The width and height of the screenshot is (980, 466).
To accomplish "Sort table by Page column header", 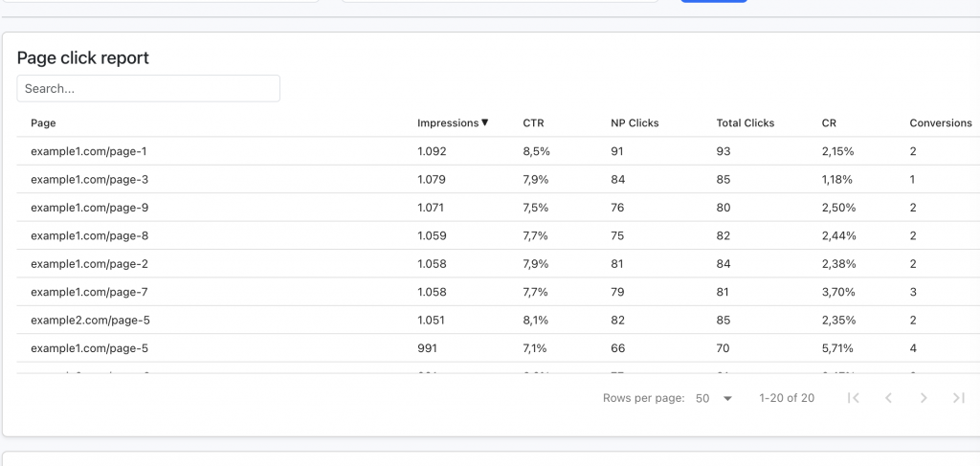I will point(43,122).
